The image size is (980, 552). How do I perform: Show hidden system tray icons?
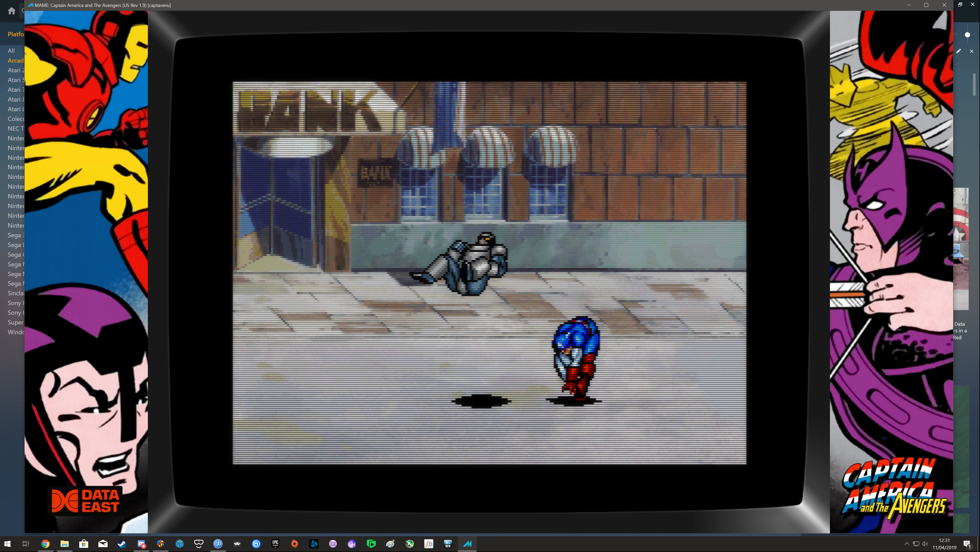pos(907,544)
